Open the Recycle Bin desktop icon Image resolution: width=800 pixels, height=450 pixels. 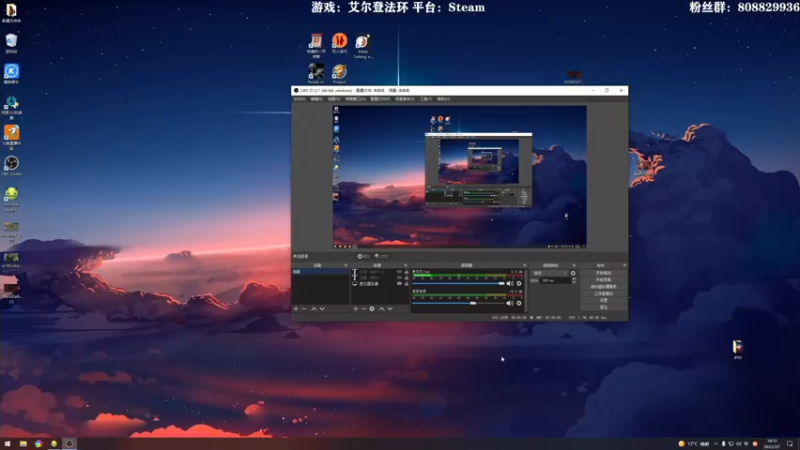click(11, 43)
